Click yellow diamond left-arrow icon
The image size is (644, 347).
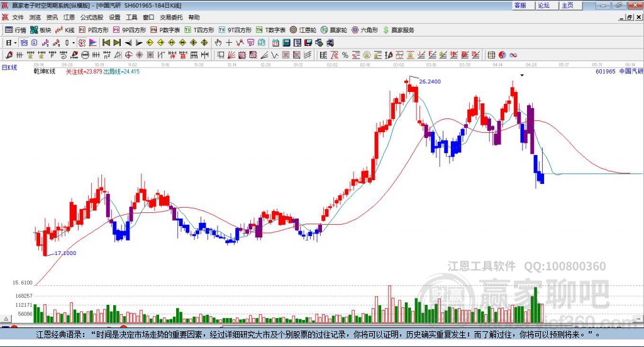(150, 43)
